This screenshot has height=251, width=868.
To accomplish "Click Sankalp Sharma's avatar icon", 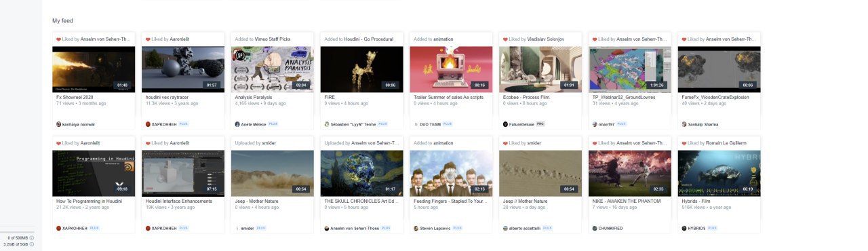I will click(x=685, y=124).
